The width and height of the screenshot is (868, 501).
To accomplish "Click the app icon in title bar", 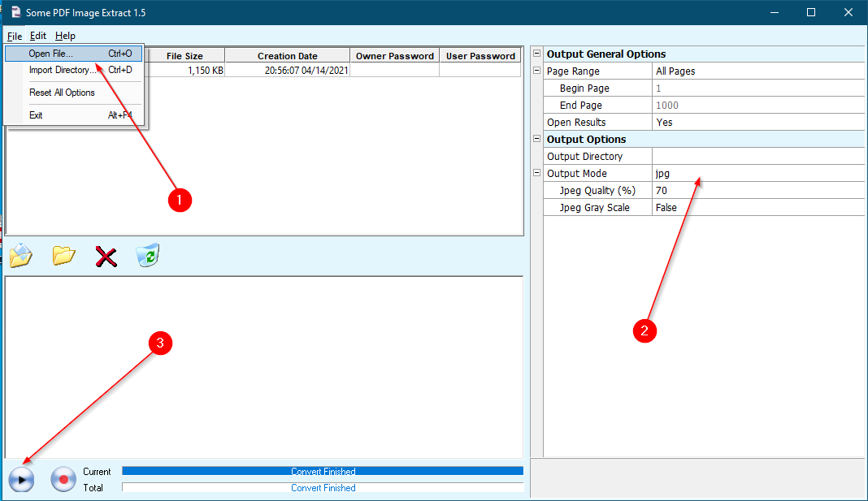I will tap(15, 12).
